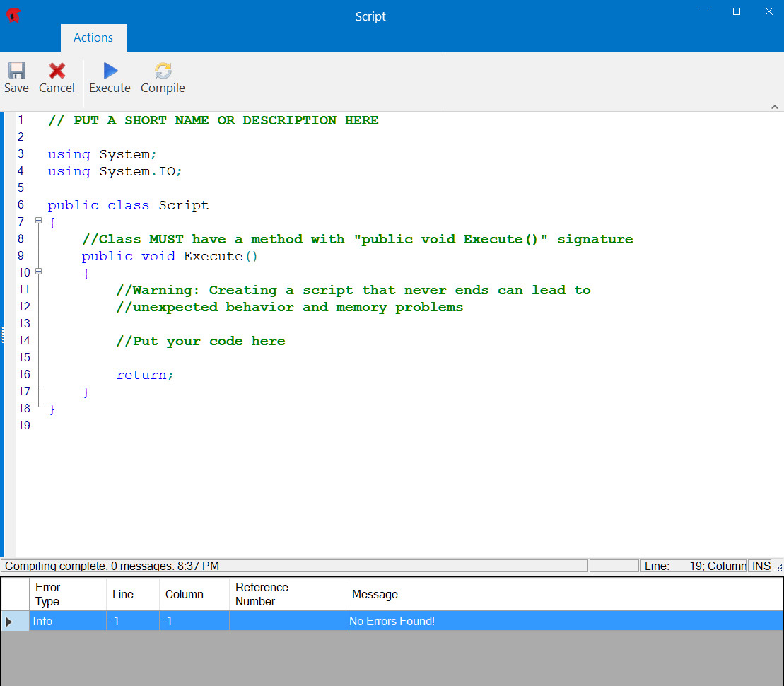Click the dotted splitter handle on the editor's left edge

[x=3, y=334]
